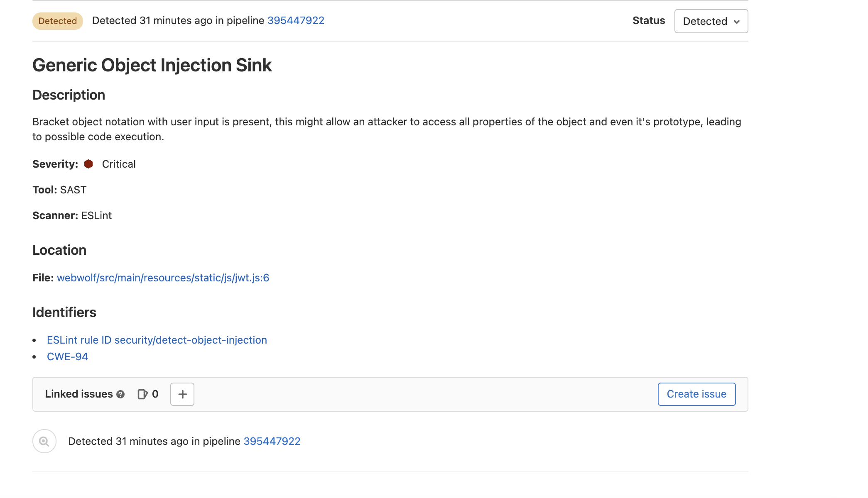Click the plus icon to link an issue
The height and width of the screenshot is (498, 868).
coord(182,394)
